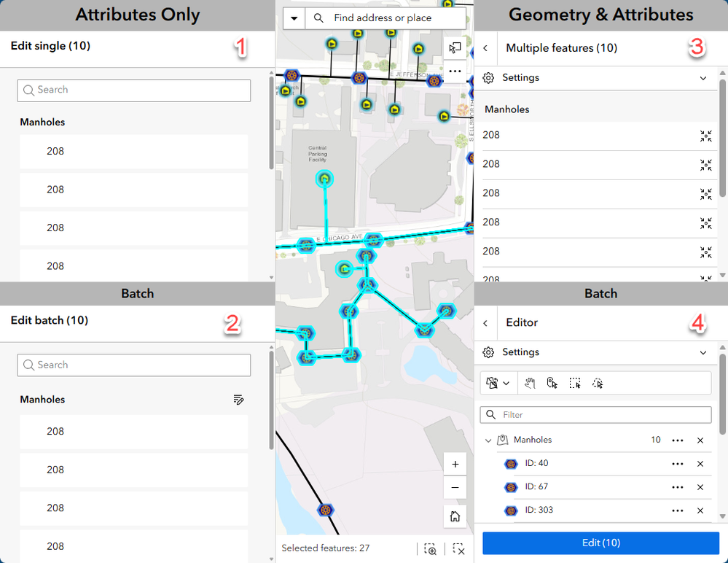Activate rectangle selection tool in Editor
Viewport: 728px width, 563px height.
575,383
